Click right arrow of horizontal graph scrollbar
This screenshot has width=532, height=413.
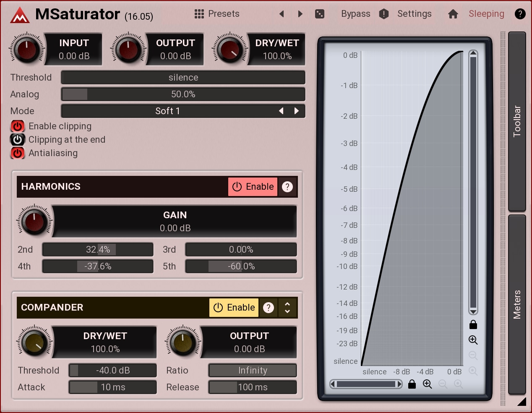[399, 384]
